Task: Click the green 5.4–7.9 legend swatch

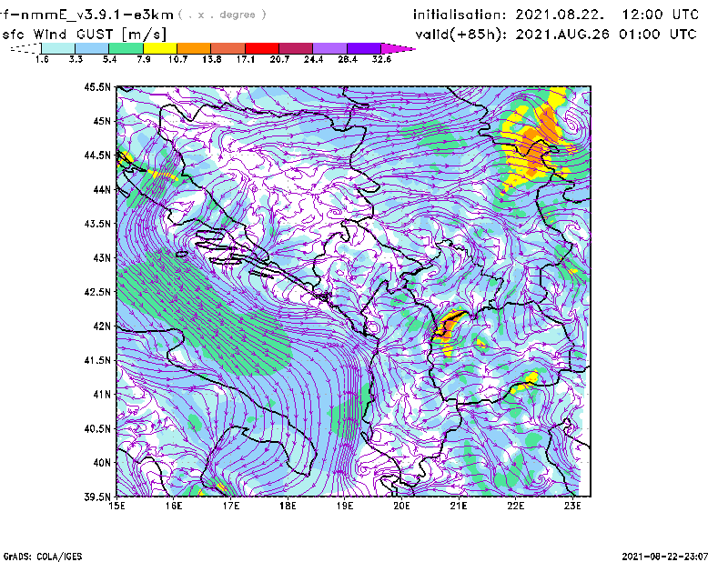Action: click(x=126, y=48)
